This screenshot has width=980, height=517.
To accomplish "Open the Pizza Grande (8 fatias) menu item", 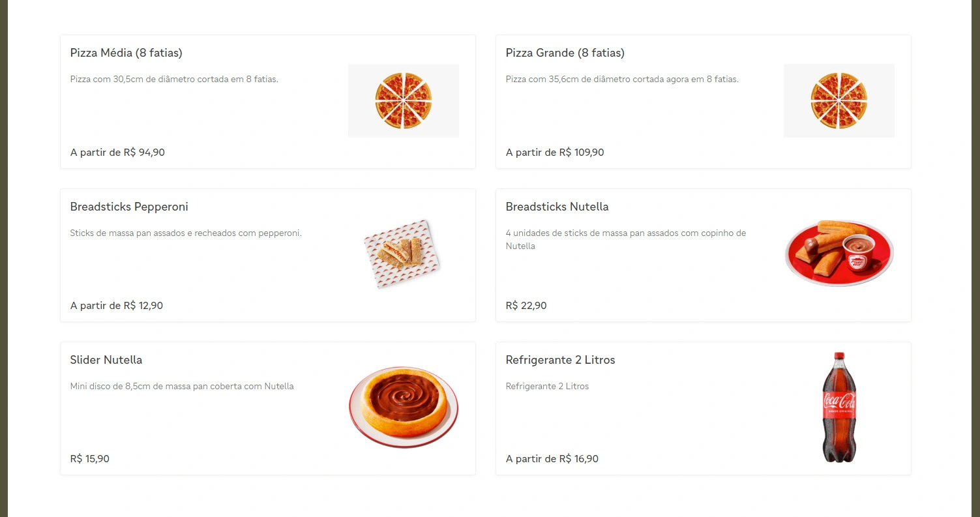I will click(565, 53).
